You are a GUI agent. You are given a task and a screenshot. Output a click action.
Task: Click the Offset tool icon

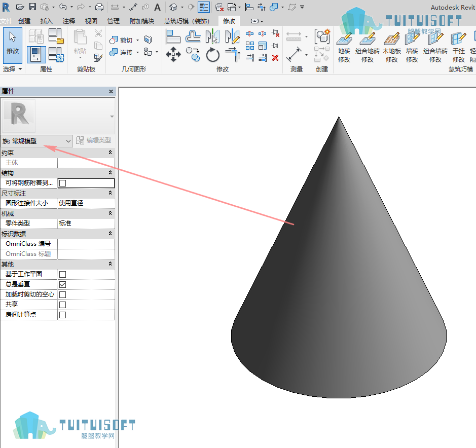193,36
